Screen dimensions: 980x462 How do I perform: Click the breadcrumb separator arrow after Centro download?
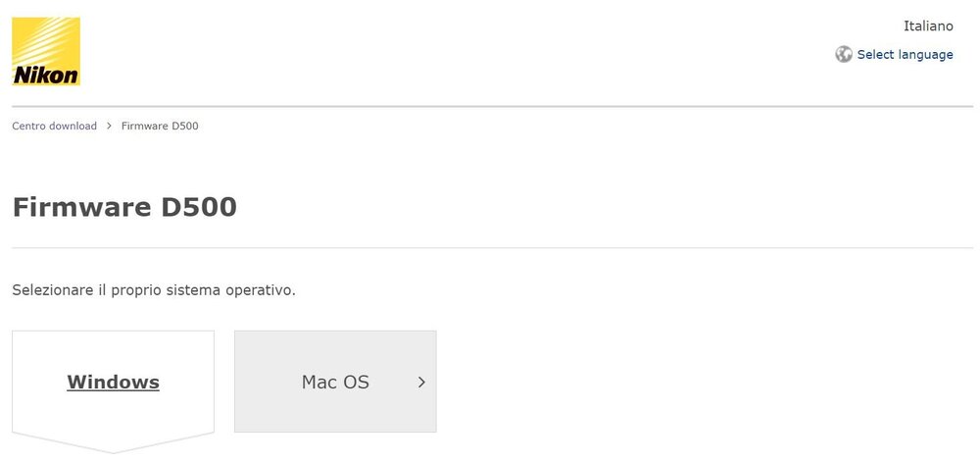[109, 126]
